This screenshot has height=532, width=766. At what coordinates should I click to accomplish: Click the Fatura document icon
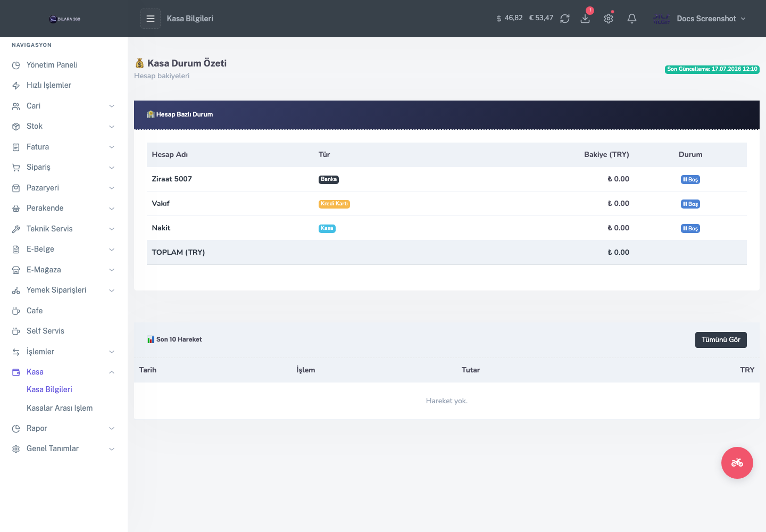click(x=16, y=147)
